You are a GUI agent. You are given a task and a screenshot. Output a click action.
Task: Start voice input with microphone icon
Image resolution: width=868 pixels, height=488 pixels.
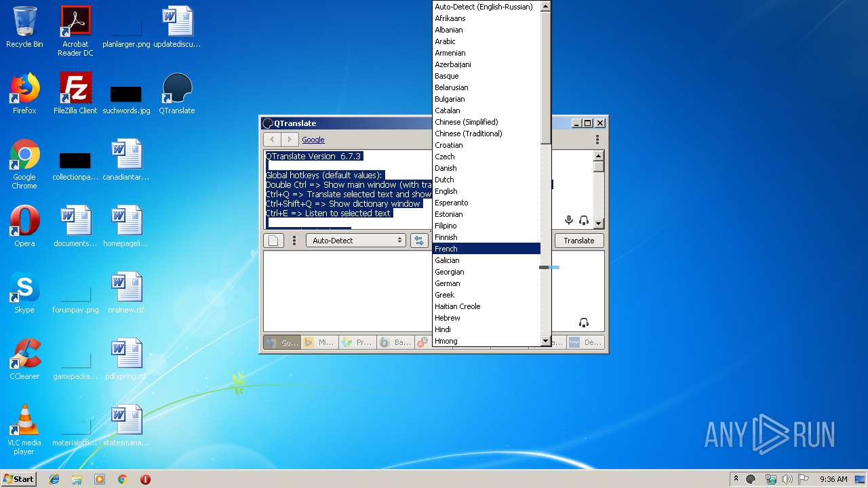[x=569, y=220]
